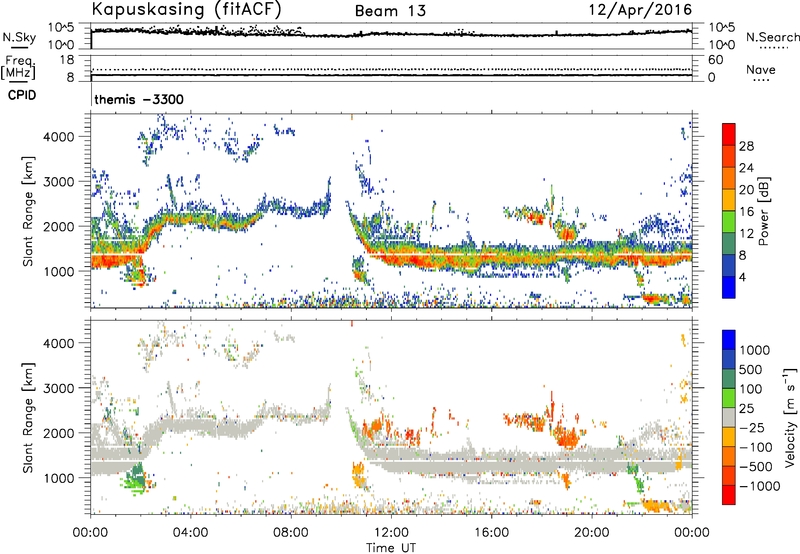Image resolution: width=800 pixels, height=554 pixels.
Task: Select the '4000' tick of the velocity panel
Action: pos(58,343)
